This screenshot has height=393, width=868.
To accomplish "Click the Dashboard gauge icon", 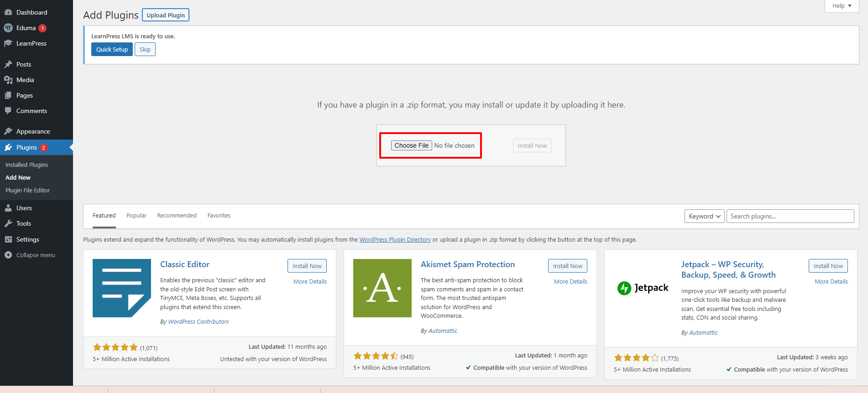I will tap(8, 12).
